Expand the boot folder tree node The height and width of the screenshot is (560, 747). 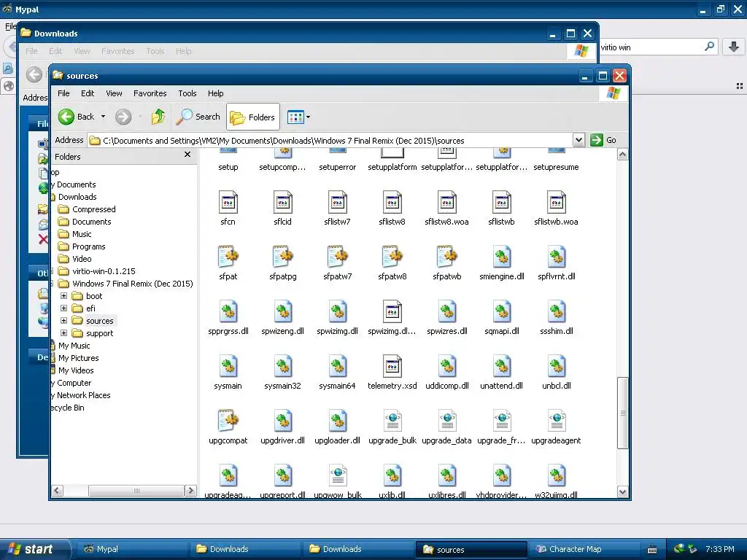[63, 296]
